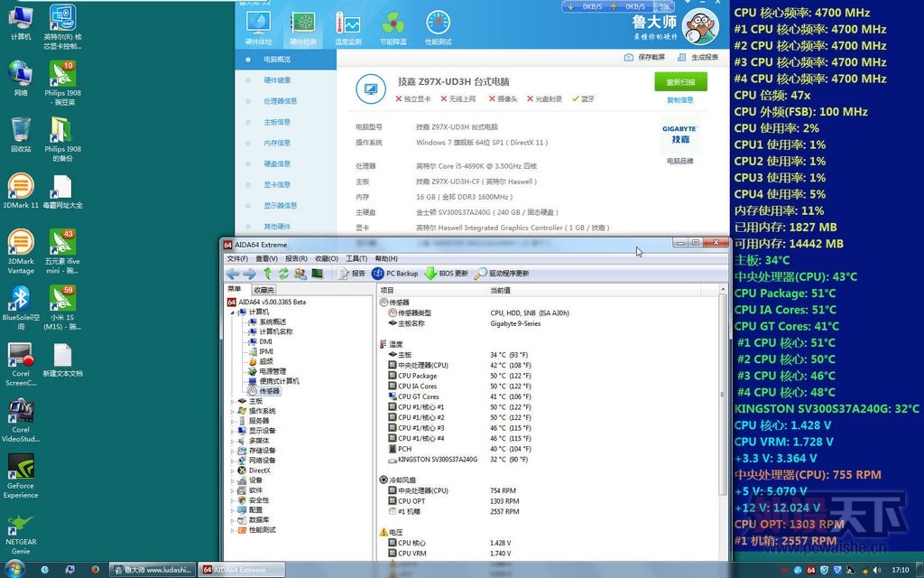Viewport: 924px width, 578px height.
Task: Open 文件(F) menu in AIDA64
Action: click(237, 258)
